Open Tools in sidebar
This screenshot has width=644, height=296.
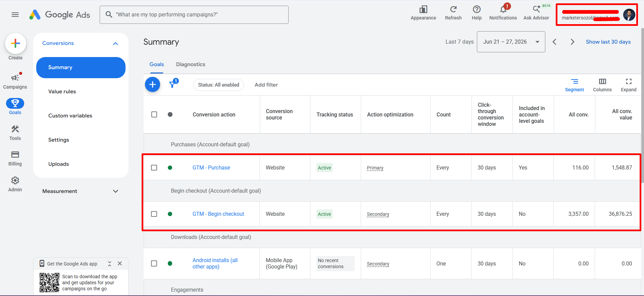coord(15,133)
